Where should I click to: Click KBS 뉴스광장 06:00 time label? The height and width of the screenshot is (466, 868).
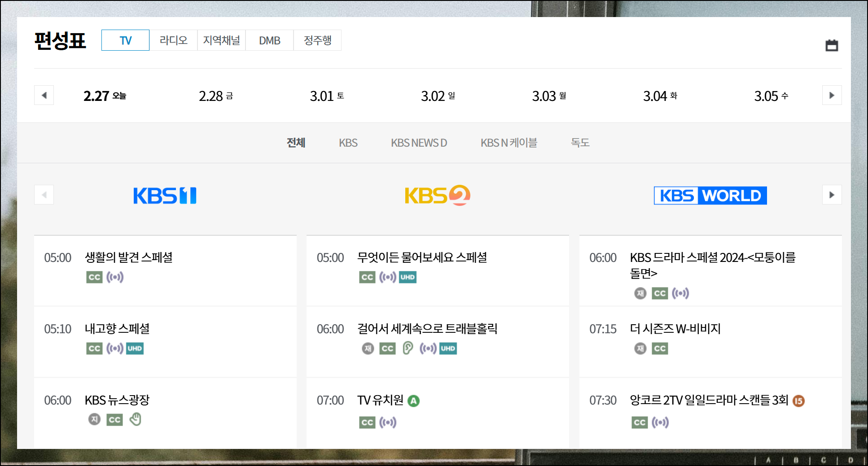(x=57, y=400)
